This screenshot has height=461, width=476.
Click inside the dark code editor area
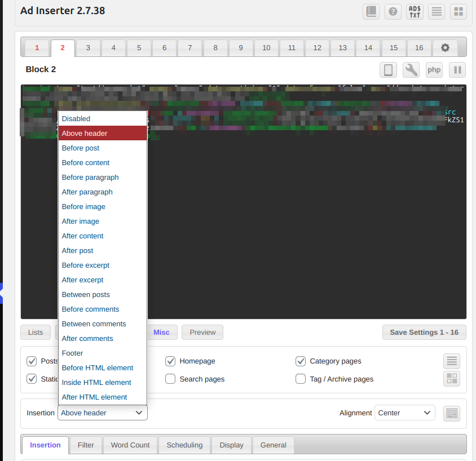[x=305, y=237]
